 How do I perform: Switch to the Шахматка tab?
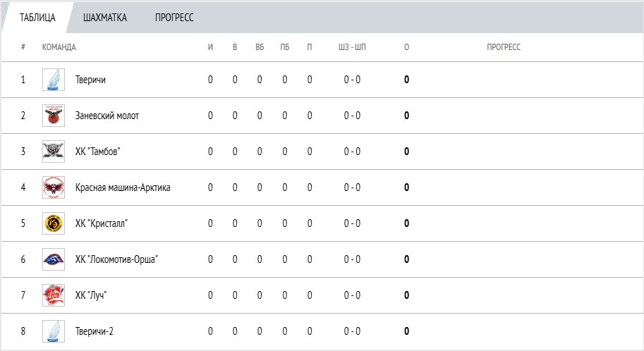click(x=105, y=18)
